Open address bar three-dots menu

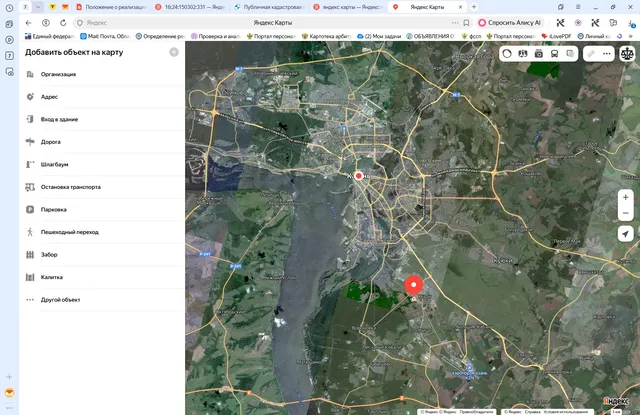[x=455, y=23]
